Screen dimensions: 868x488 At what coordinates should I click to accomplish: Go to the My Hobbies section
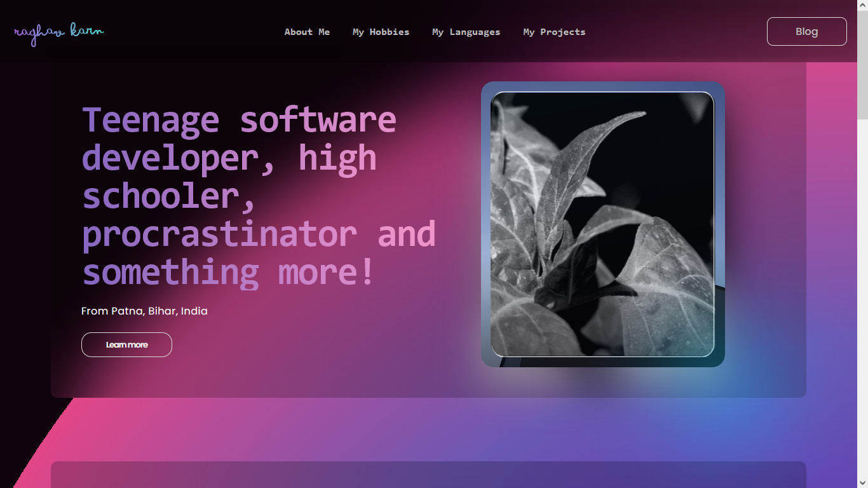coord(381,32)
